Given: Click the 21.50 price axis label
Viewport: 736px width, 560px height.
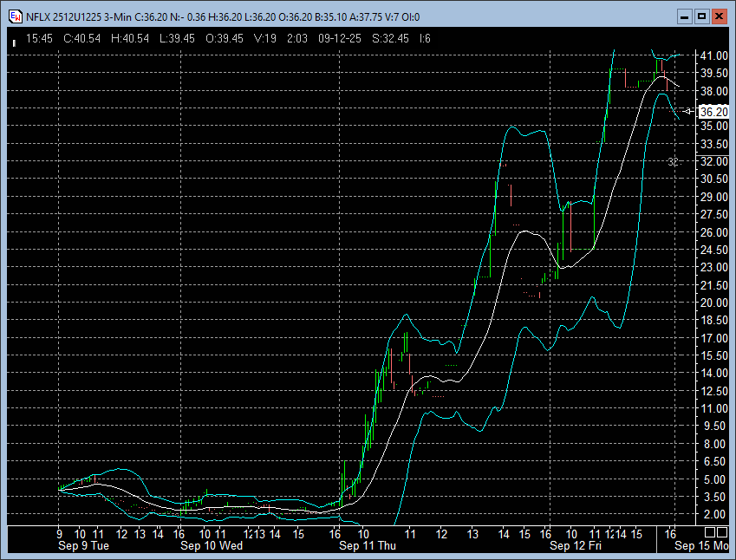Looking at the screenshot, I should 714,285.
